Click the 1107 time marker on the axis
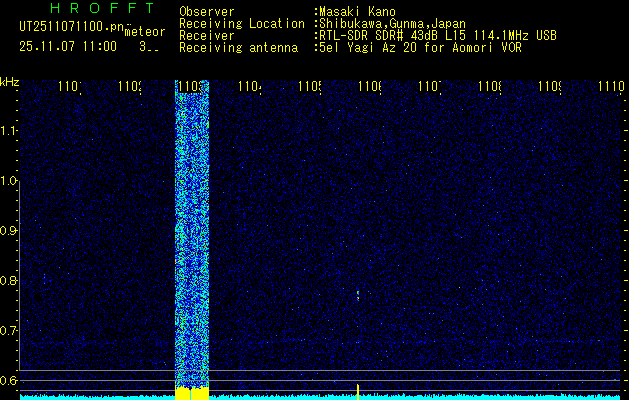The image size is (629, 400). (x=429, y=88)
